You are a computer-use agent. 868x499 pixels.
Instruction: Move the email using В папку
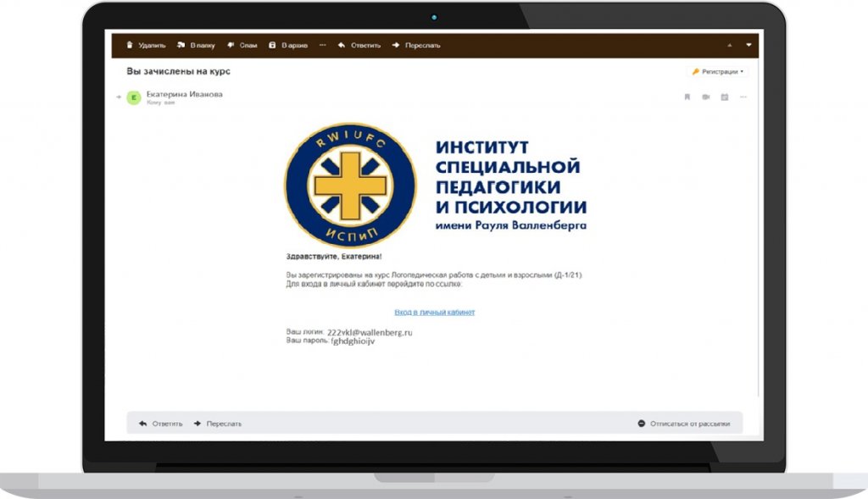pyautogui.click(x=196, y=46)
